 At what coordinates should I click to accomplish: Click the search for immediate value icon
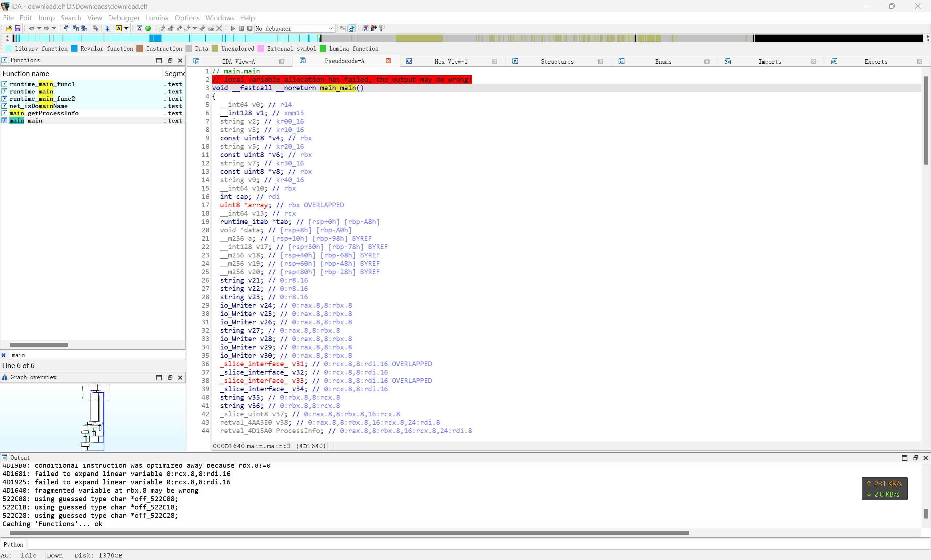point(67,28)
